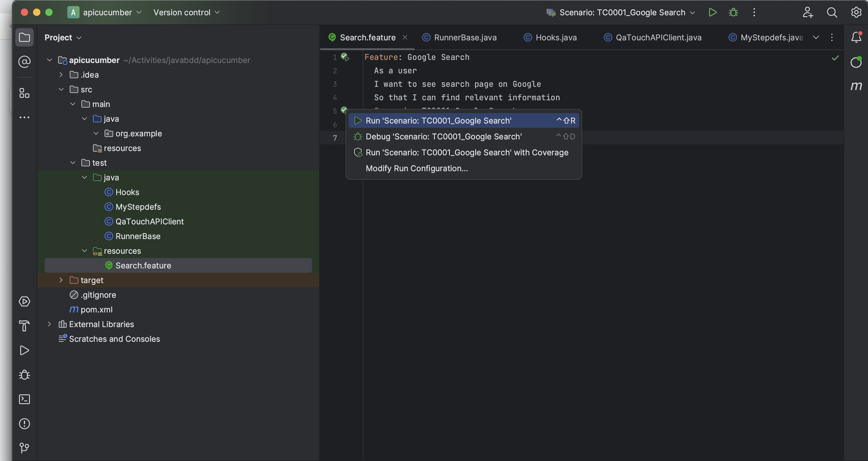
Task: Click line number 7 in the gutter
Action: click(x=335, y=138)
